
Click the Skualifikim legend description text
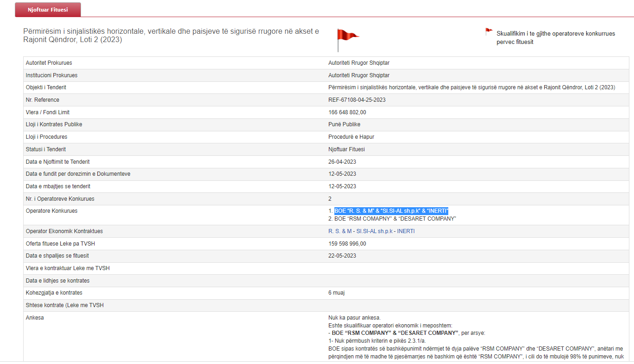pos(555,37)
